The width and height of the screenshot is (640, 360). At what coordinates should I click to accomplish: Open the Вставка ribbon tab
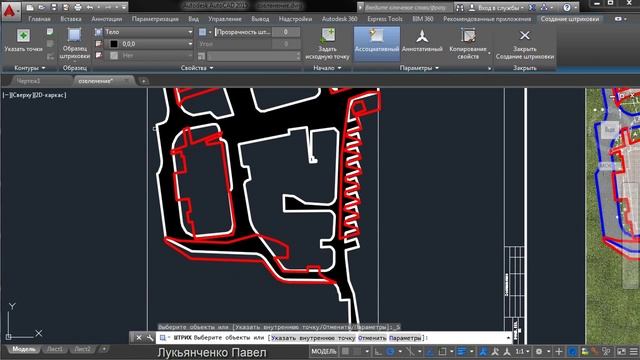[x=71, y=19]
